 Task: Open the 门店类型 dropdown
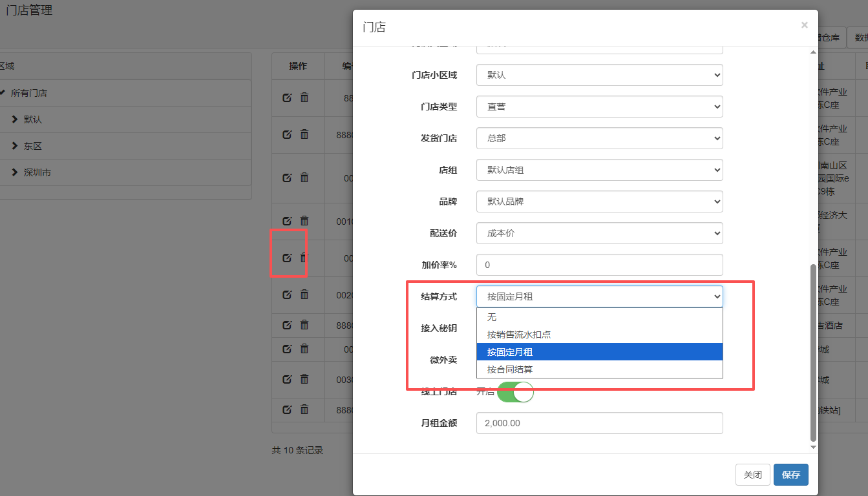click(599, 107)
